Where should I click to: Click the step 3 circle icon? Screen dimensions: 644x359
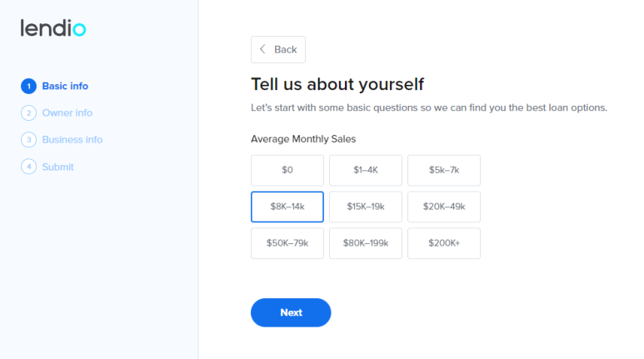(x=29, y=140)
